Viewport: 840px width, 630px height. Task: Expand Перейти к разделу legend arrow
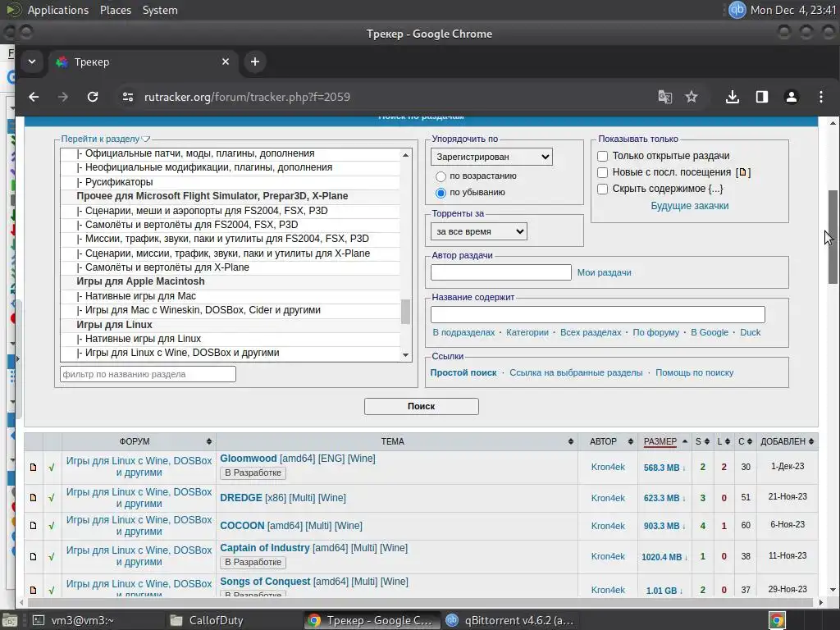(146, 139)
